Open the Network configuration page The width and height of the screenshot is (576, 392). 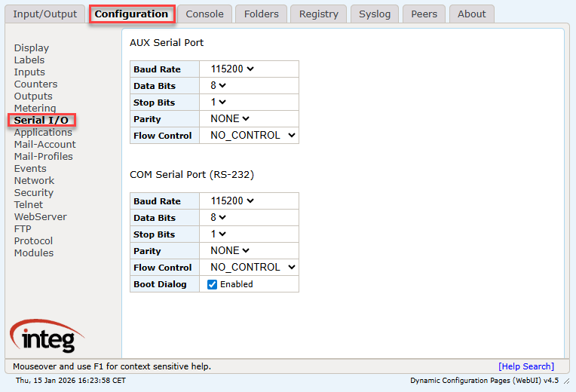tap(34, 181)
